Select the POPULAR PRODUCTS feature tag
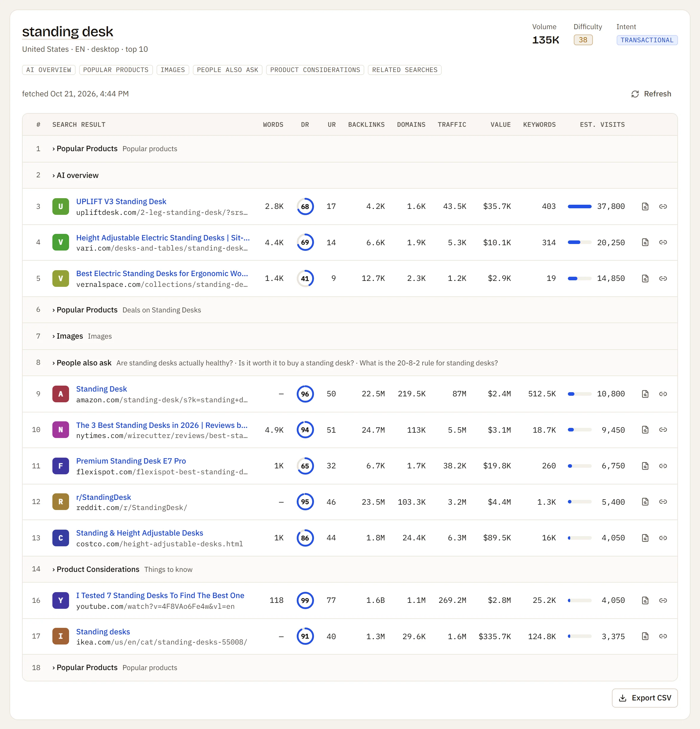This screenshot has width=700, height=729. pos(116,70)
